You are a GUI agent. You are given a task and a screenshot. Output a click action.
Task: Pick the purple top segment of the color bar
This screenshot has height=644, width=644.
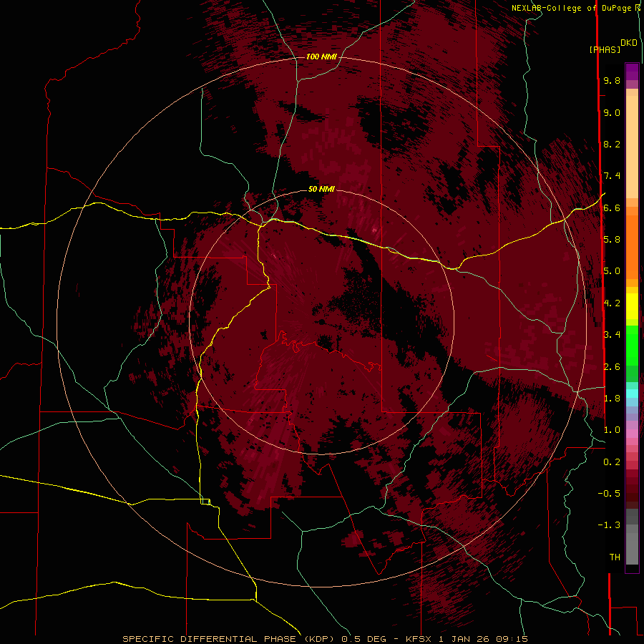tap(632, 72)
